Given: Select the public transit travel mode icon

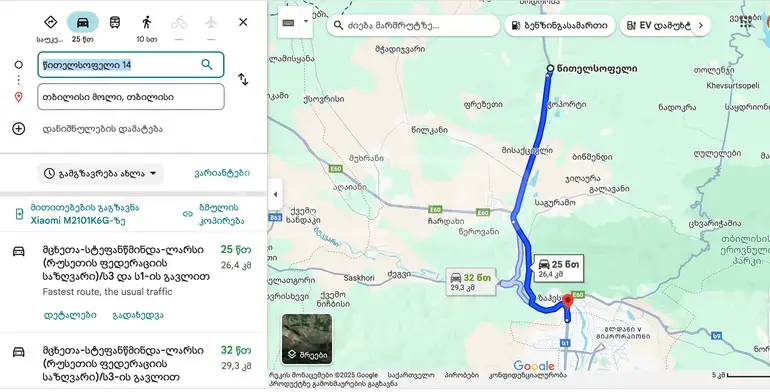Looking at the screenshot, I should coord(114,23).
